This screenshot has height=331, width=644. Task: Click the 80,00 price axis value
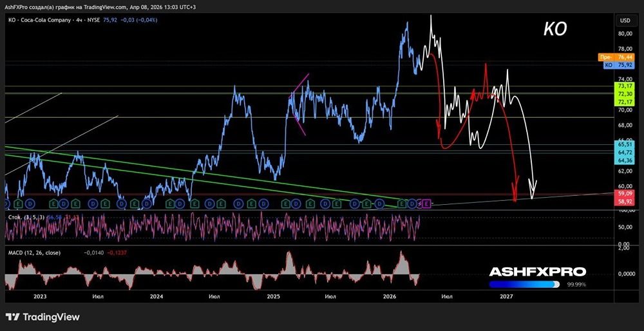tap(625, 33)
